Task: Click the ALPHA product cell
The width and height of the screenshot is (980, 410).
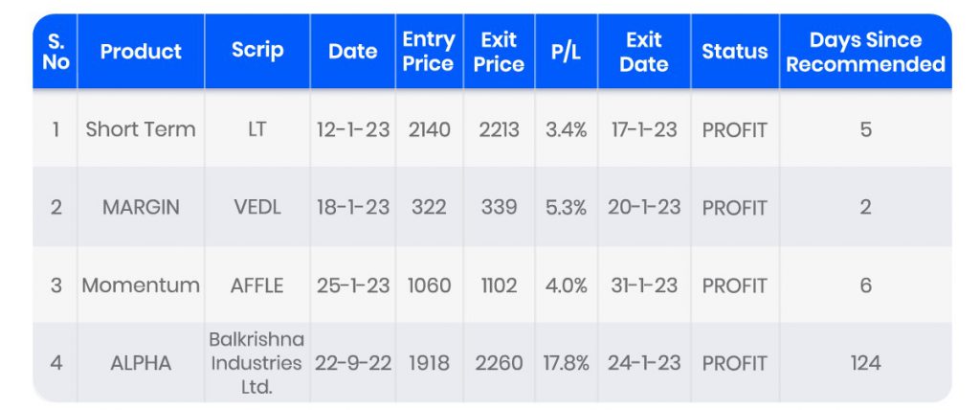Action: (x=141, y=363)
